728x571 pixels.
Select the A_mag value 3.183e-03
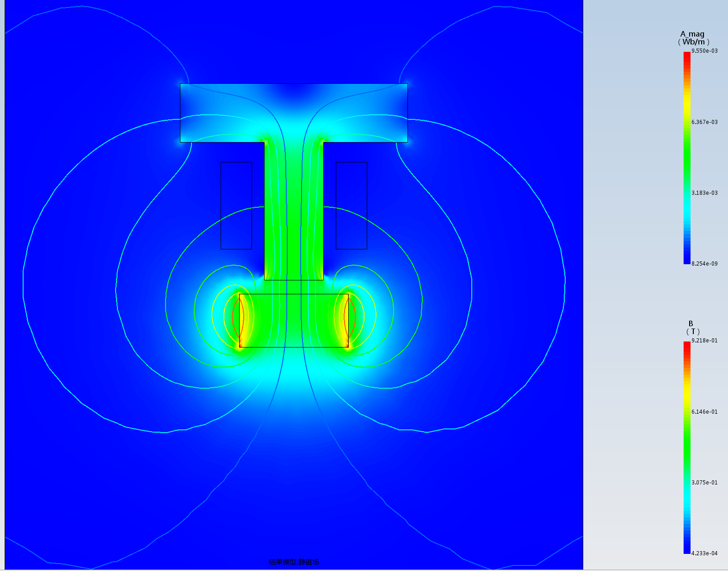(704, 193)
